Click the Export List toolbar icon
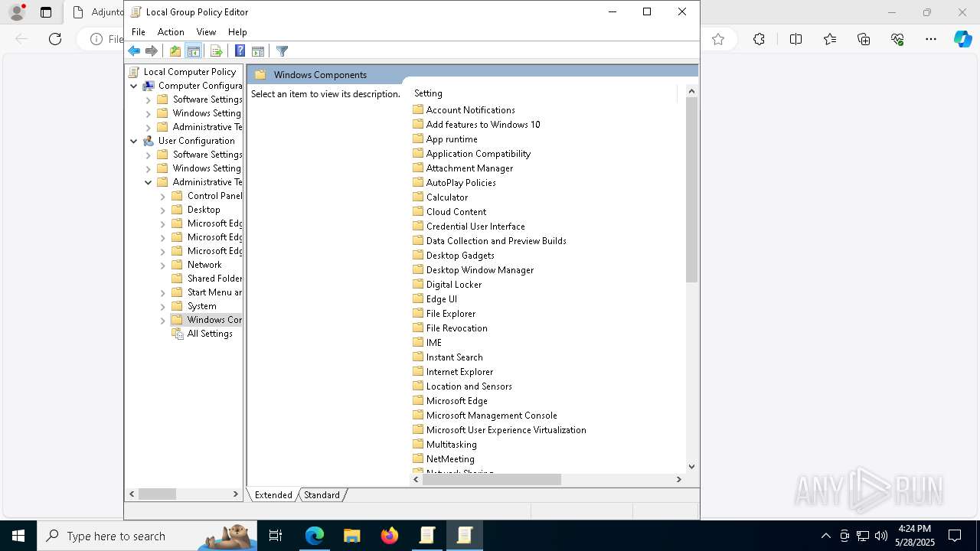 216,51
